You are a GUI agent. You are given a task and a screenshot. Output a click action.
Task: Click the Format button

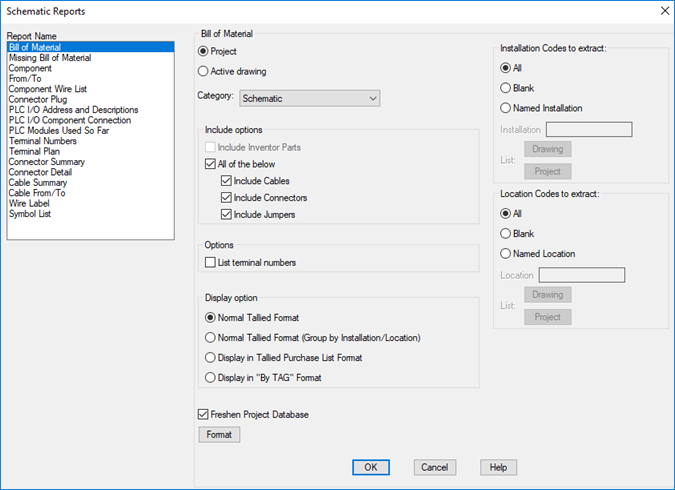[x=218, y=435]
